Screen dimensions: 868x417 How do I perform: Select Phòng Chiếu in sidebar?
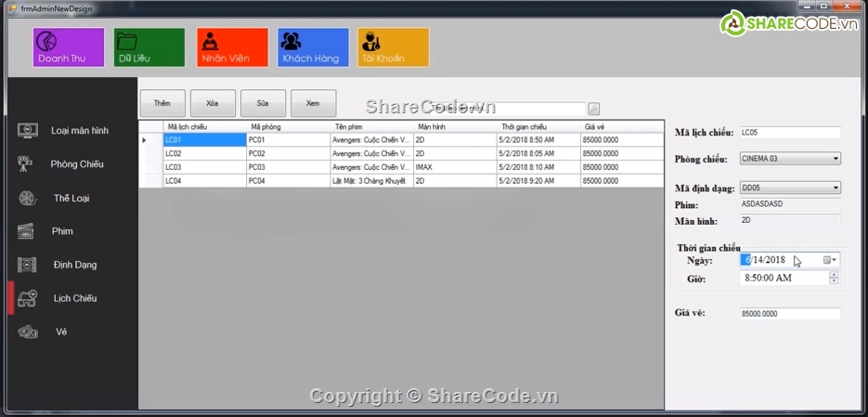(77, 163)
